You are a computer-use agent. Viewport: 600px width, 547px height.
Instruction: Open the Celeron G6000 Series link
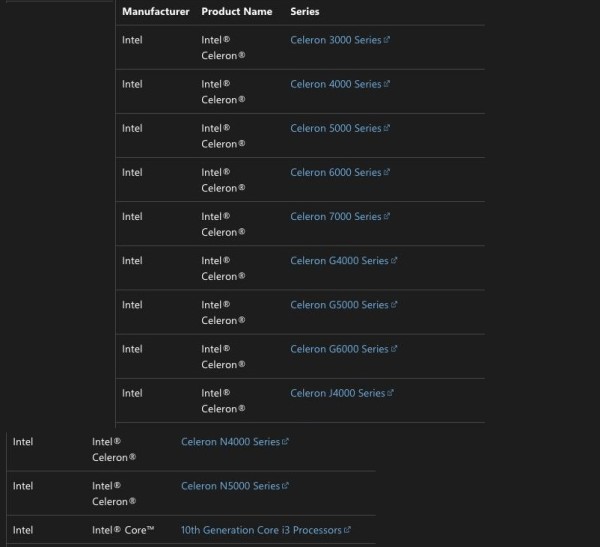(339, 349)
